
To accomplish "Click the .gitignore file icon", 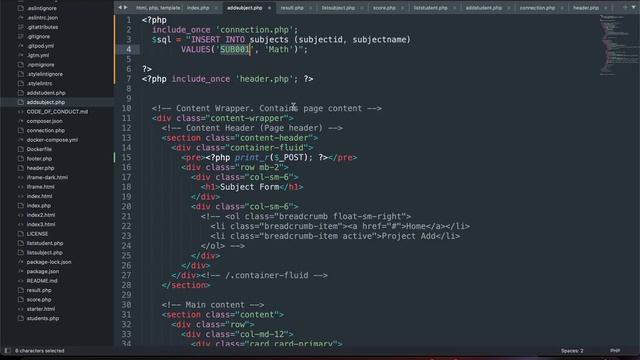I will pos(20,36).
